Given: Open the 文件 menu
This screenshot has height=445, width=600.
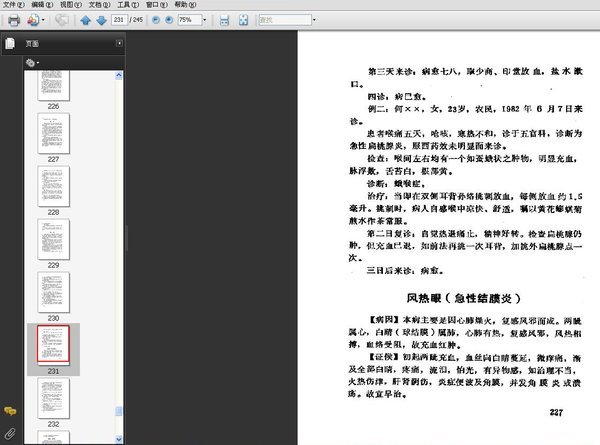Looking at the screenshot, I should pos(14,5).
